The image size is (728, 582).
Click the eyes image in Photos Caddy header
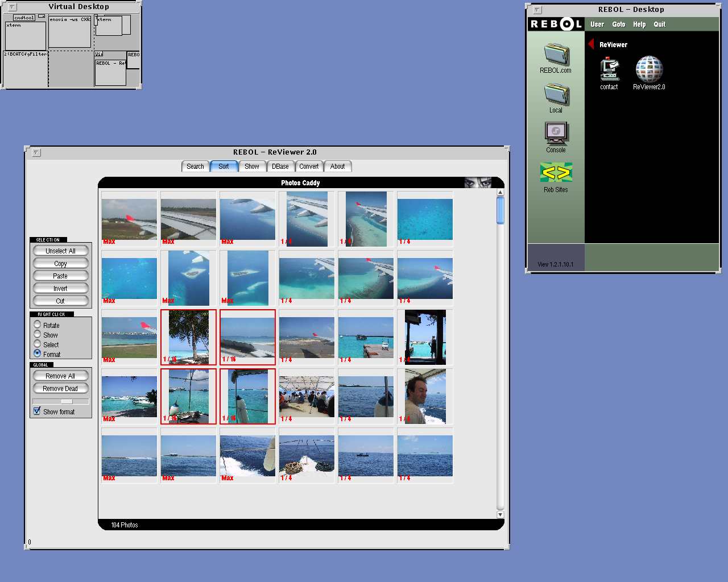478,183
